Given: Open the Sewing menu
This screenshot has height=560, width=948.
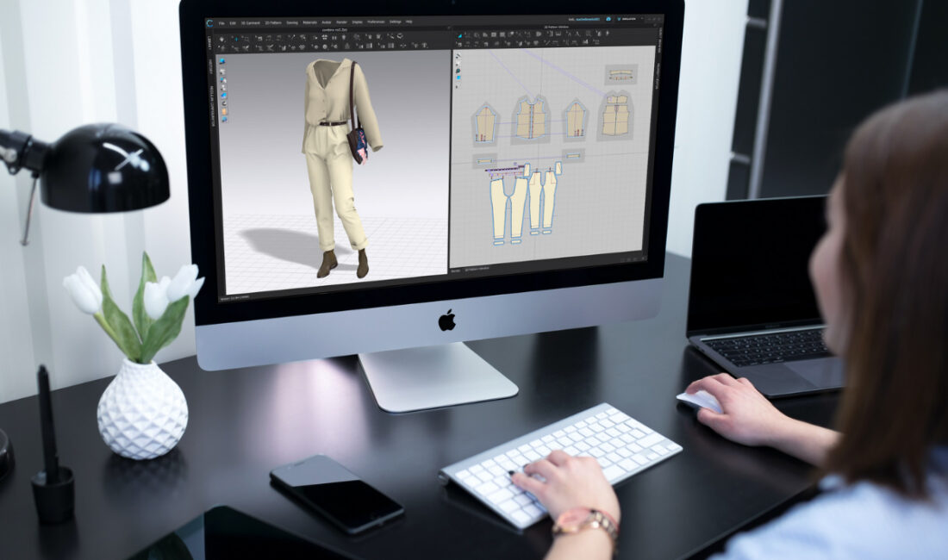Looking at the screenshot, I should (x=292, y=22).
